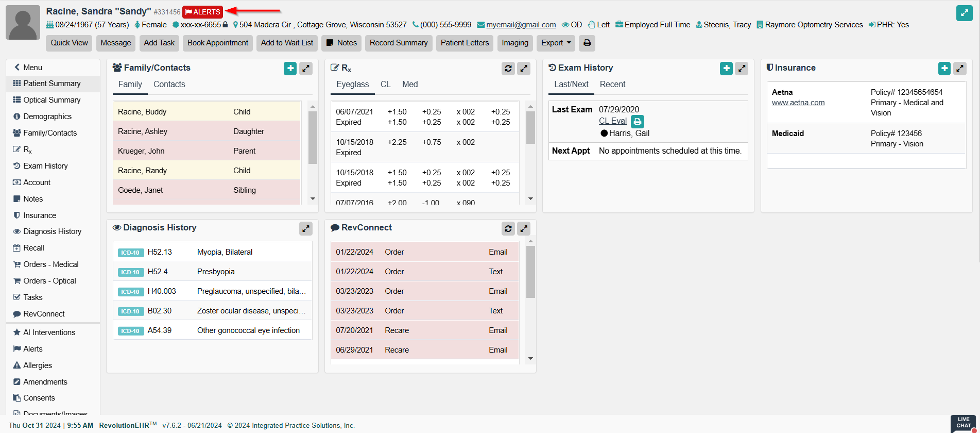Open the Recent exam history tab
Screen dimensions: 980x433
[x=612, y=85]
